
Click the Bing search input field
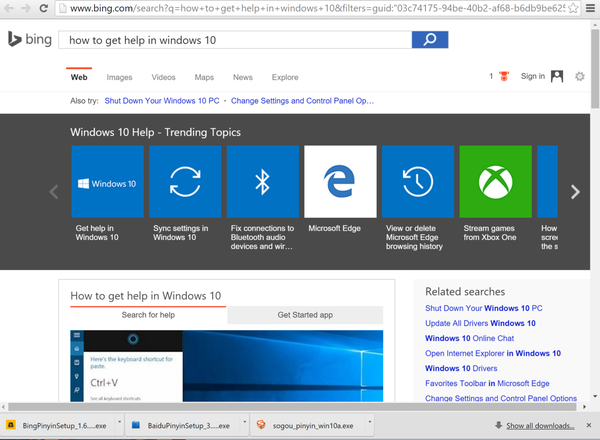click(235, 40)
